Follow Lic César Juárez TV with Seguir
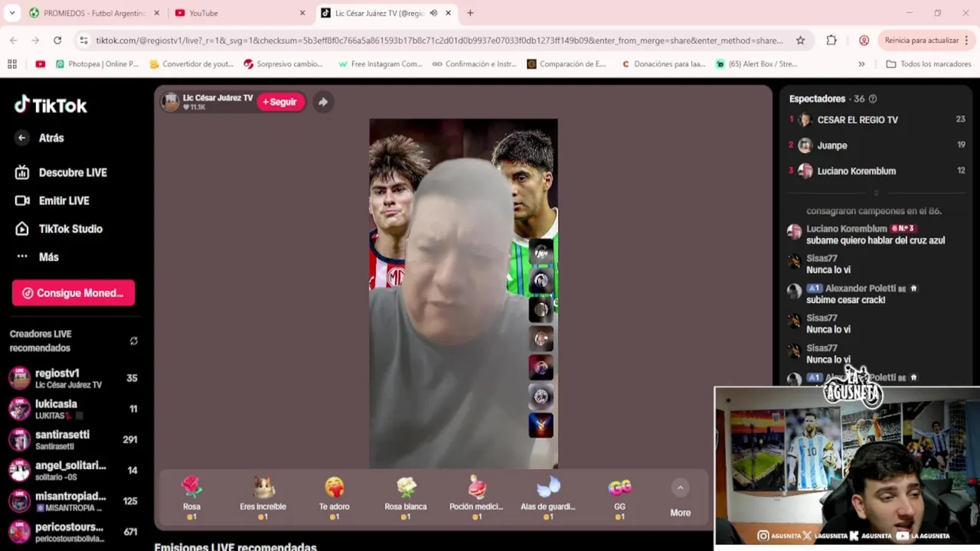 tap(280, 102)
